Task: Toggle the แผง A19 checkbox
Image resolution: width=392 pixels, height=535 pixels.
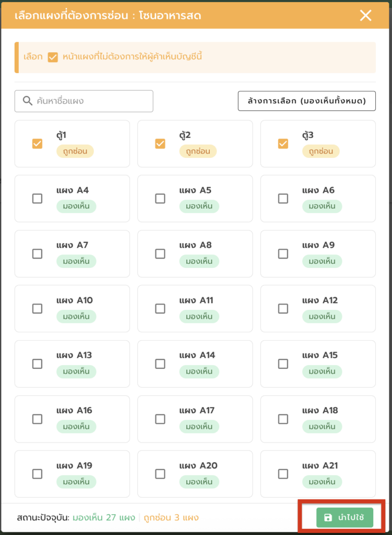Action: [x=37, y=474]
